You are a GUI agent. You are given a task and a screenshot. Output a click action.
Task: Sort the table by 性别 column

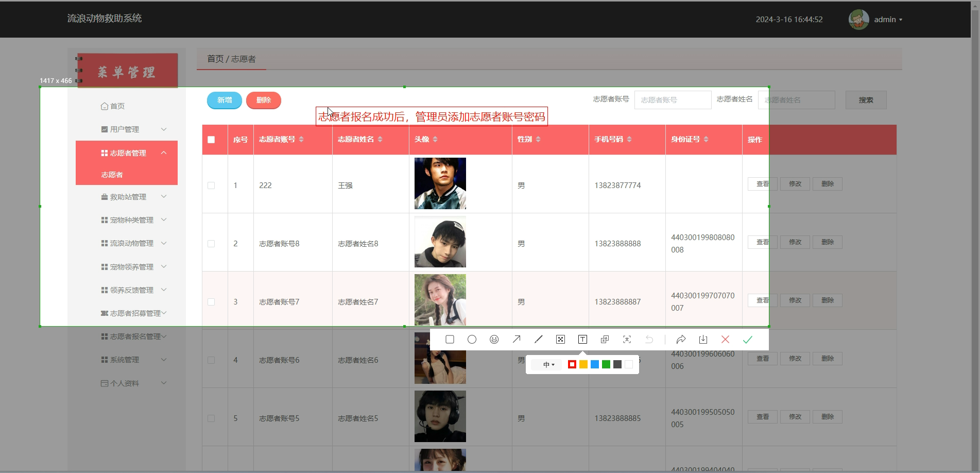pos(538,139)
